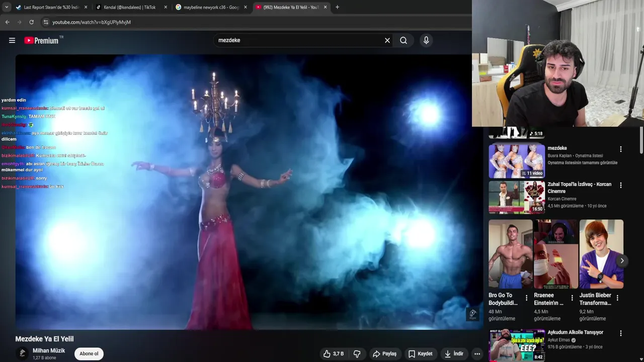Subscribe with the Abone ol button
This screenshot has width=644, height=362.
[89, 353]
